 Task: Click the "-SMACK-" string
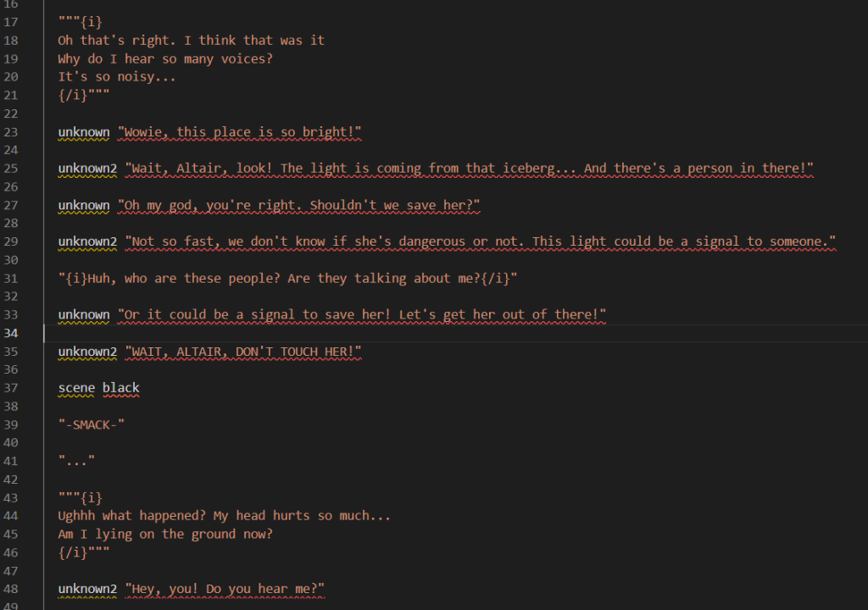92,424
